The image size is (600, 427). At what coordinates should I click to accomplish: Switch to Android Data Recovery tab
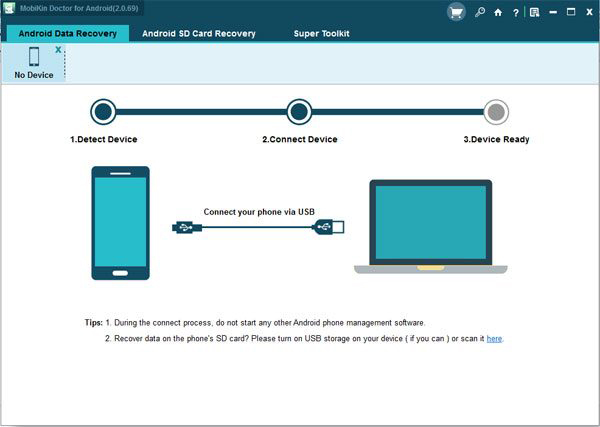pyautogui.click(x=68, y=33)
